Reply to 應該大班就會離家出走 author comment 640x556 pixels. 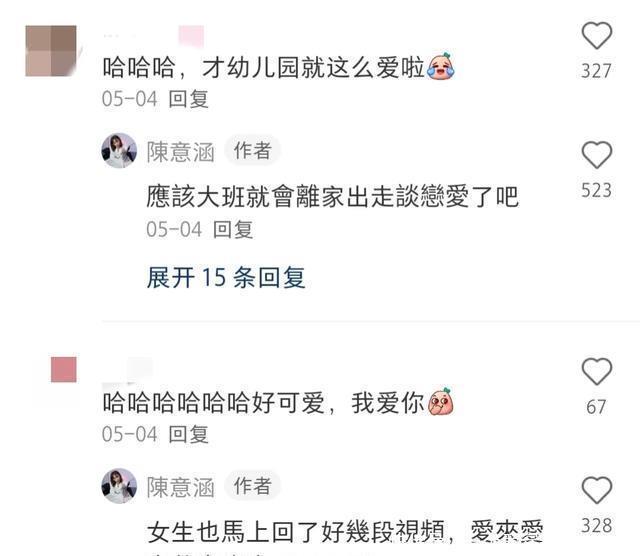[233, 229]
